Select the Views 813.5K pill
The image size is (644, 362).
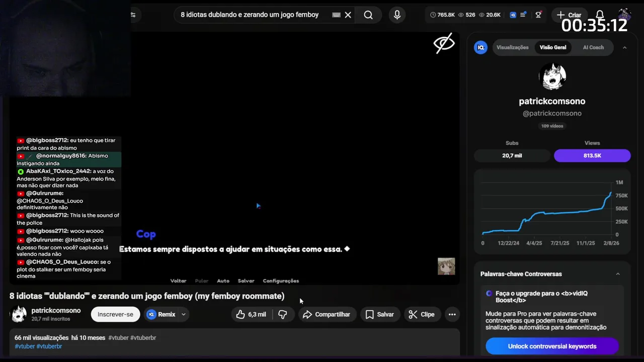[592, 155]
